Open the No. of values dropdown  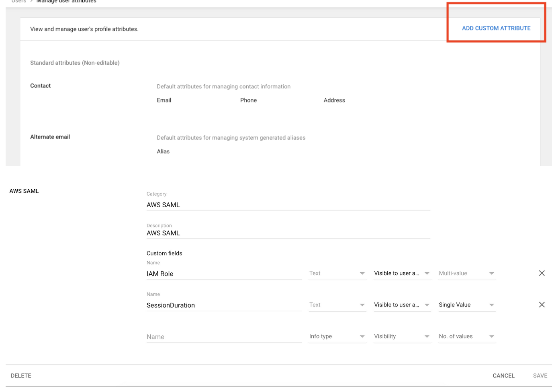[x=467, y=337]
